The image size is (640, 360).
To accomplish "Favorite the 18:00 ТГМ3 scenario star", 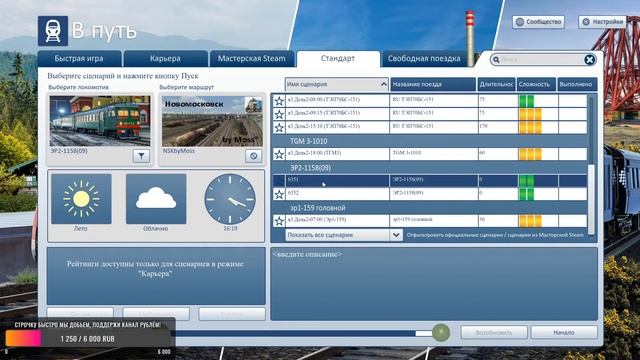I will pos(279,154).
